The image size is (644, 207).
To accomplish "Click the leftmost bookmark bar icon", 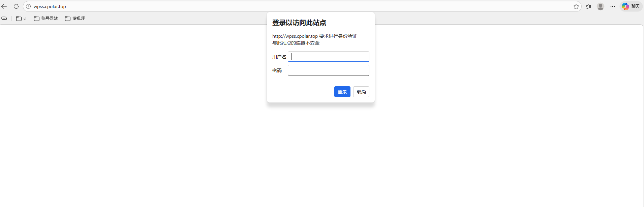I will pyautogui.click(x=4, y=19).
